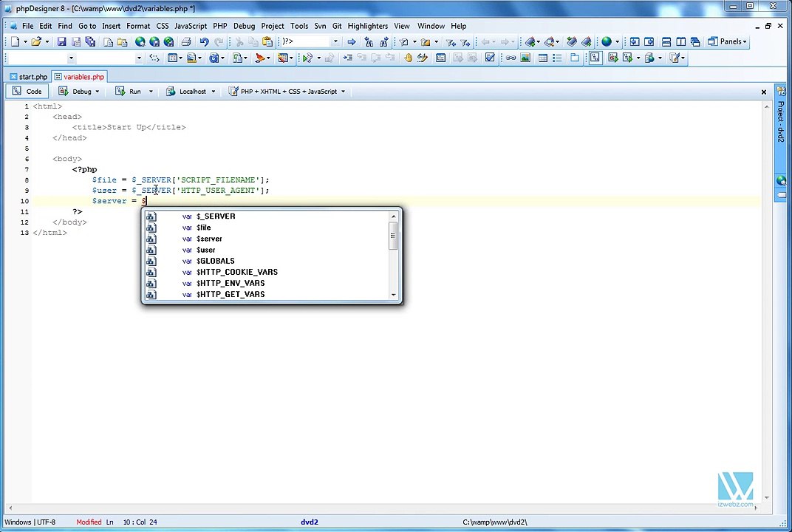
Task: Click the bulleted list icon
Action: [x=557, y=58]
